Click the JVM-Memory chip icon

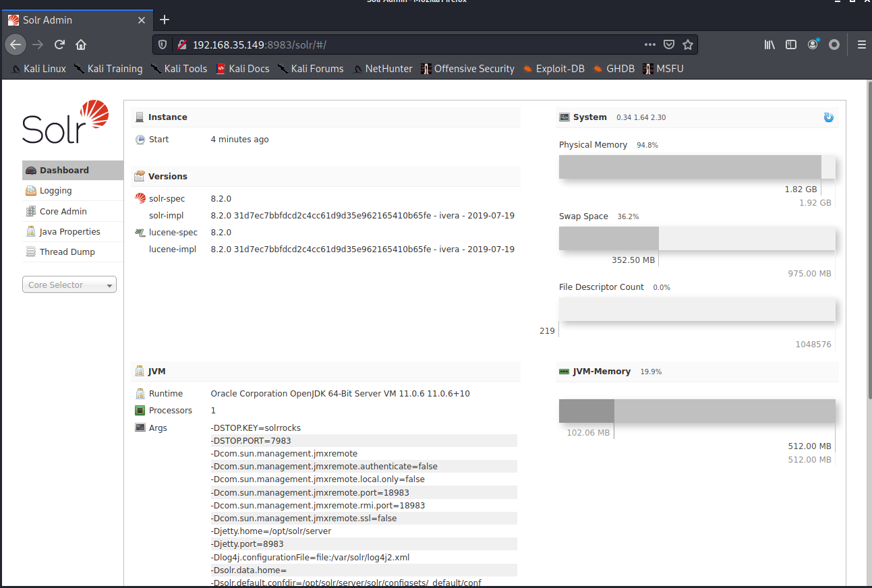click(x=564, y=372)
